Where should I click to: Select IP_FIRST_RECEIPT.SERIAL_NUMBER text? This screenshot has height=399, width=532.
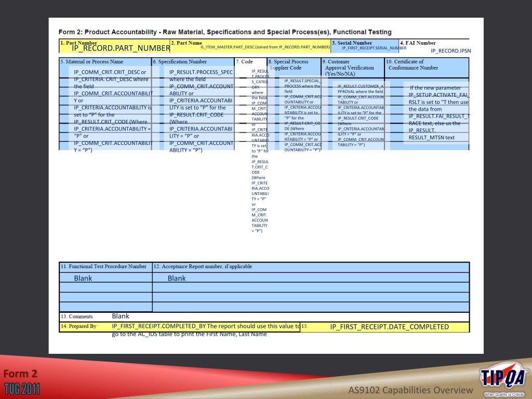pos(374,48)
